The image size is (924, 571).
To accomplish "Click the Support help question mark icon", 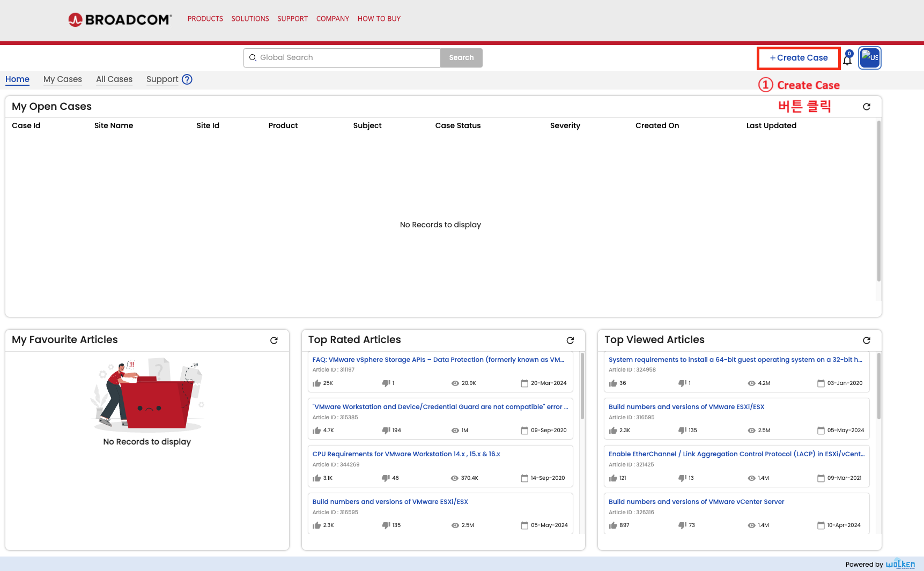I will click(187, 79).
